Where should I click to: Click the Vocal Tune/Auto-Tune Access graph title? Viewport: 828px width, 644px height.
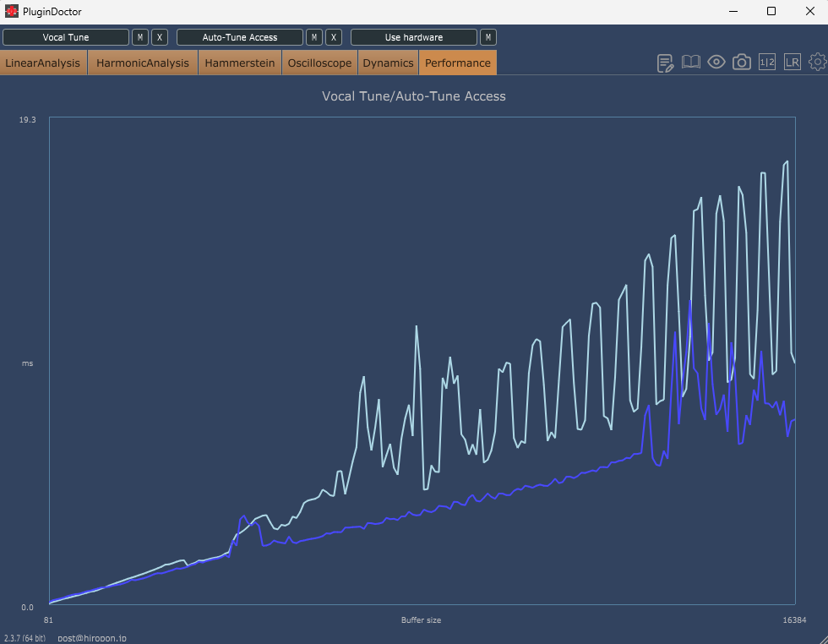coord(414,96)
